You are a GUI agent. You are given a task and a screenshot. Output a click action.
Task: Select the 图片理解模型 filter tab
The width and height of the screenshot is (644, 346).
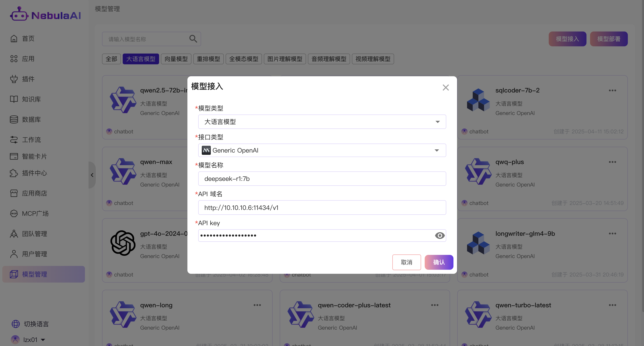coord(284,59)
